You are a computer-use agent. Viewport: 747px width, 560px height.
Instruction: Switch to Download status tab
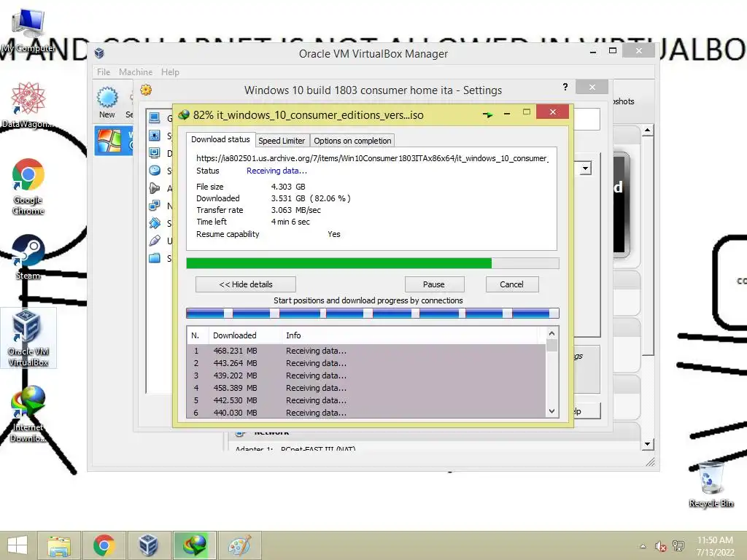(x=220, y=139)
